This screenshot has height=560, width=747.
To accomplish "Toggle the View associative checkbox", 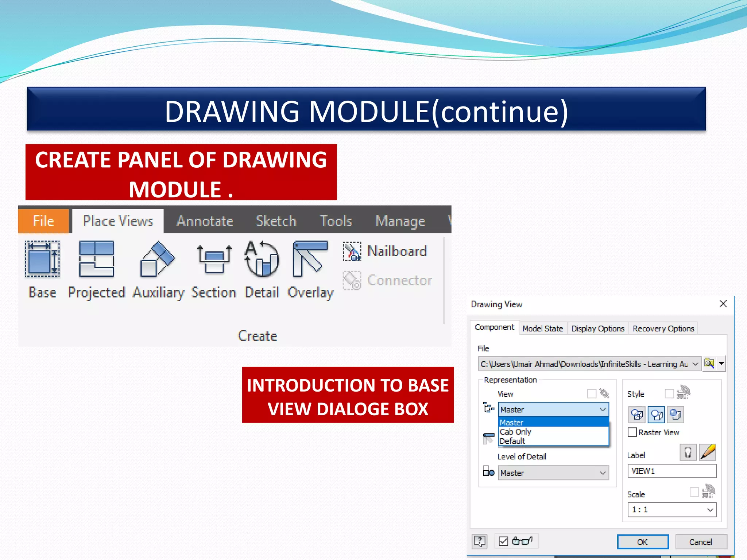I will (x=592, y=394).
